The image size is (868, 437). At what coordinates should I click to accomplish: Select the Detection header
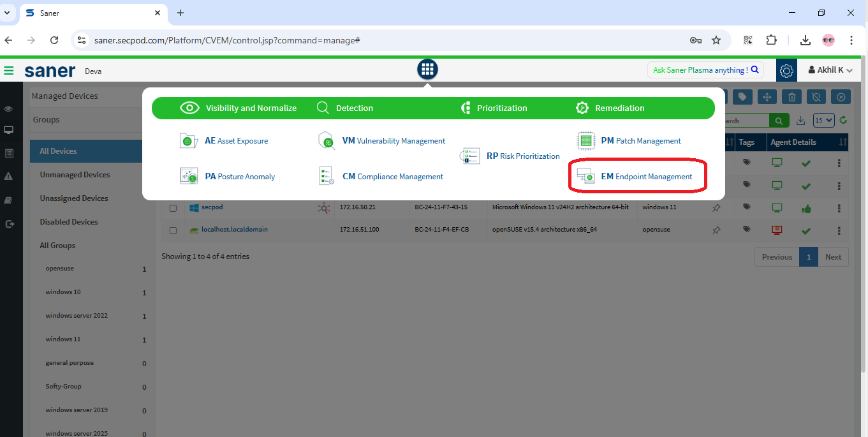coord(345,108)
